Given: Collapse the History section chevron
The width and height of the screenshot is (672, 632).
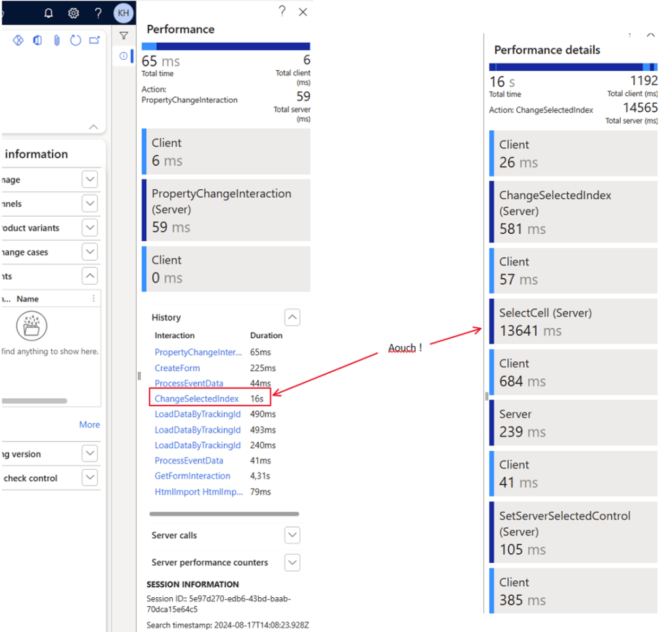Looking at the screenshot, I should click(x=292, y=317).
